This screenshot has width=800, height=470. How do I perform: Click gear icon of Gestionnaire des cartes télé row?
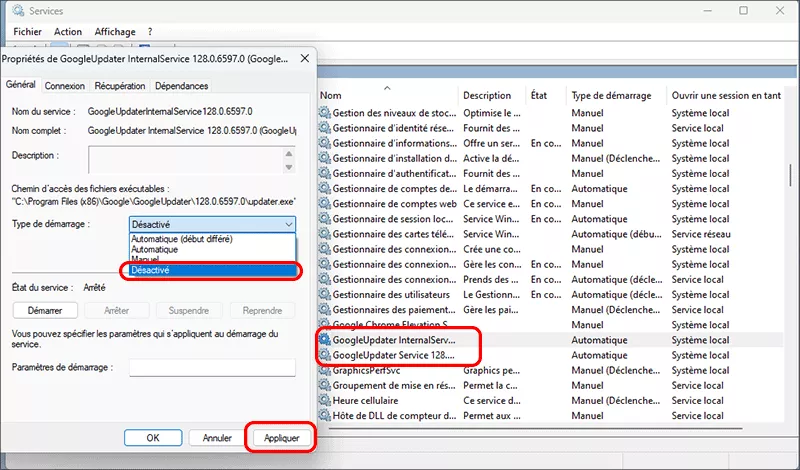pyautogui.click(x=324, y=234)
